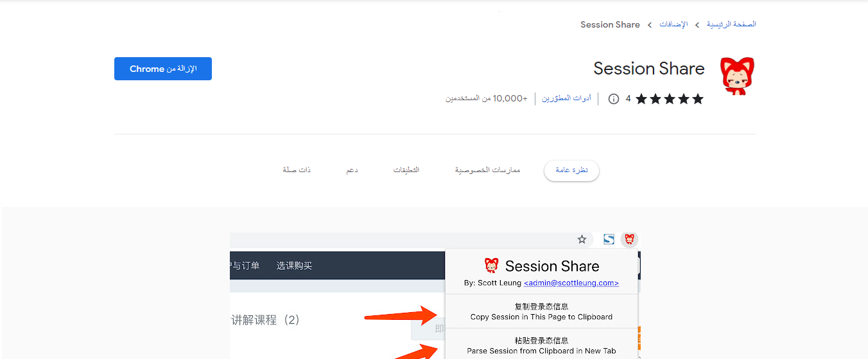The width and height of the screenshot is (868, 359).
Task: Switch to the "ذات صلة" tab
Action: click(297, 170)
